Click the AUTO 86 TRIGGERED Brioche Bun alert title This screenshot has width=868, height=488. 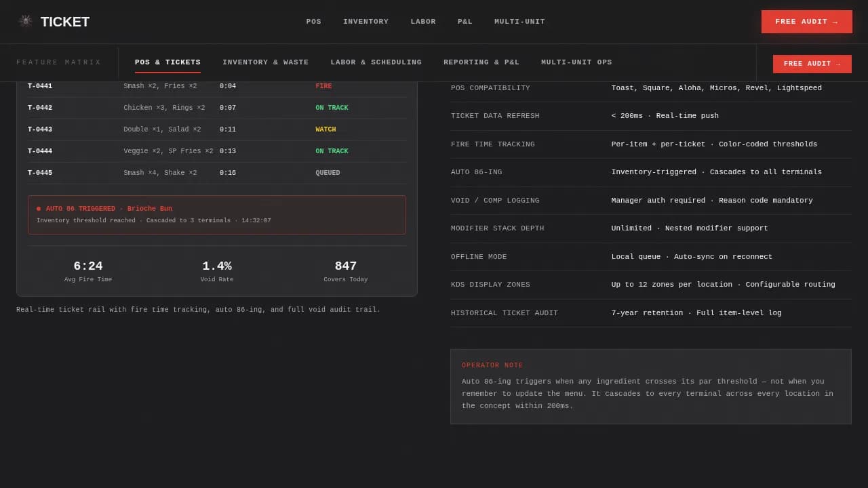click(109, 209)
